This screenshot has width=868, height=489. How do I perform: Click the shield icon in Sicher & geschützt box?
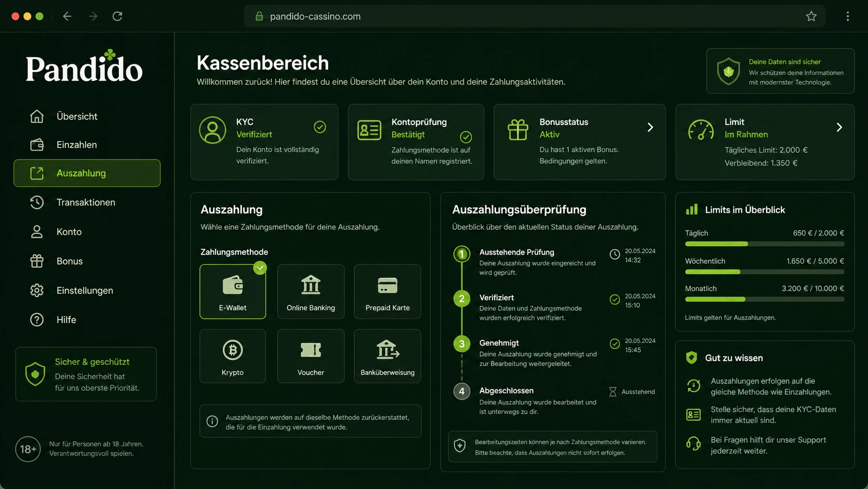pos(35,374)
